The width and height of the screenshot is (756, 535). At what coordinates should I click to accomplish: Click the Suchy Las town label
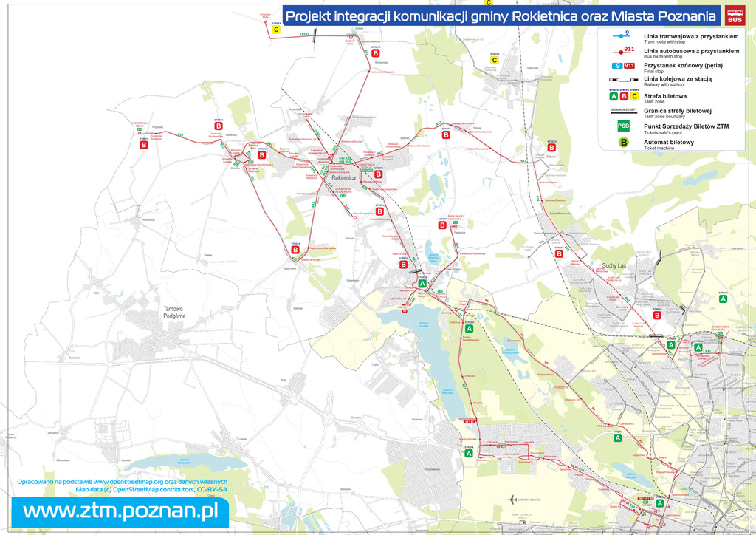pos(614,265)
